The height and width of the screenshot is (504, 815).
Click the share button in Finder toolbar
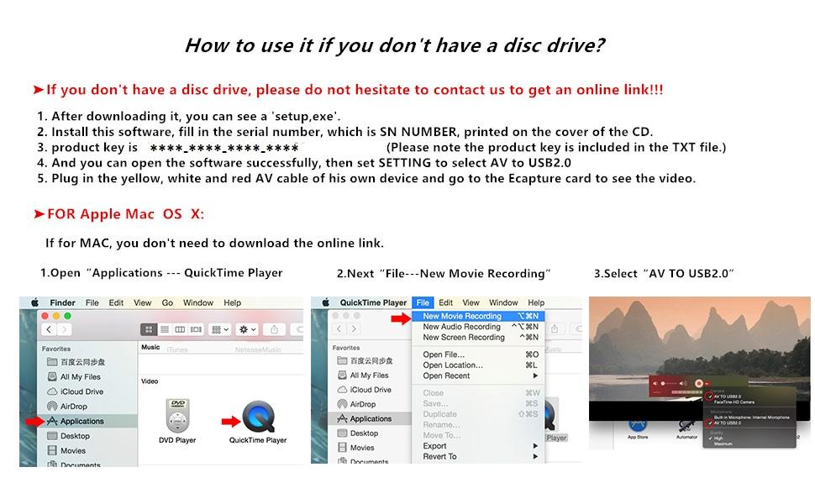(274, 329)
